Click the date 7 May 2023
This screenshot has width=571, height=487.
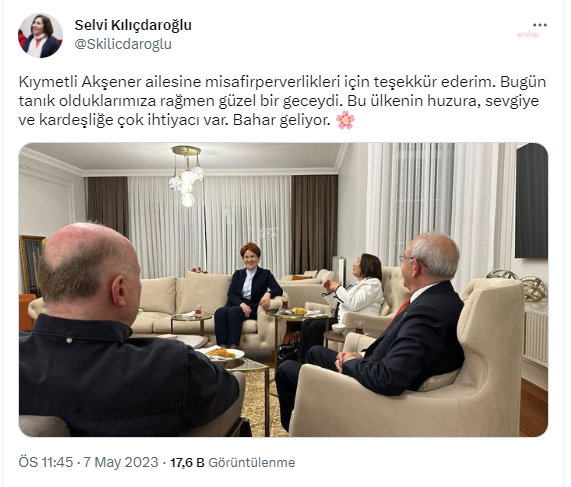121,462
